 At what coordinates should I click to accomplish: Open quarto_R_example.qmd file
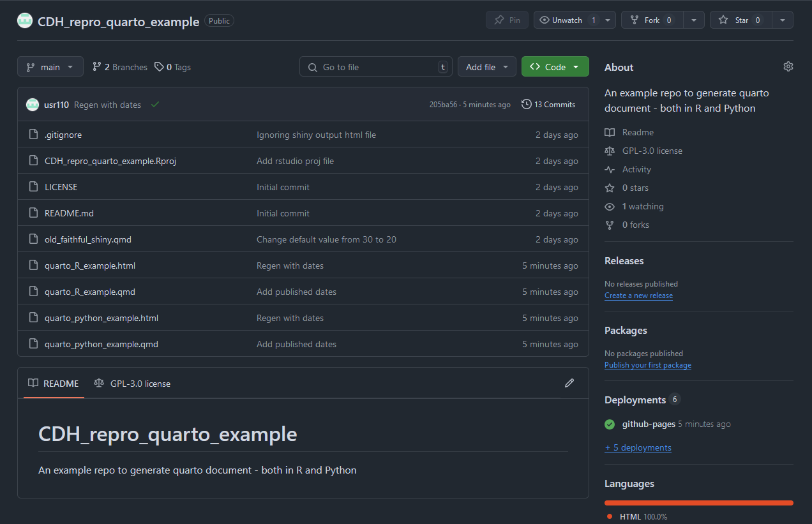tap(90, 292)
